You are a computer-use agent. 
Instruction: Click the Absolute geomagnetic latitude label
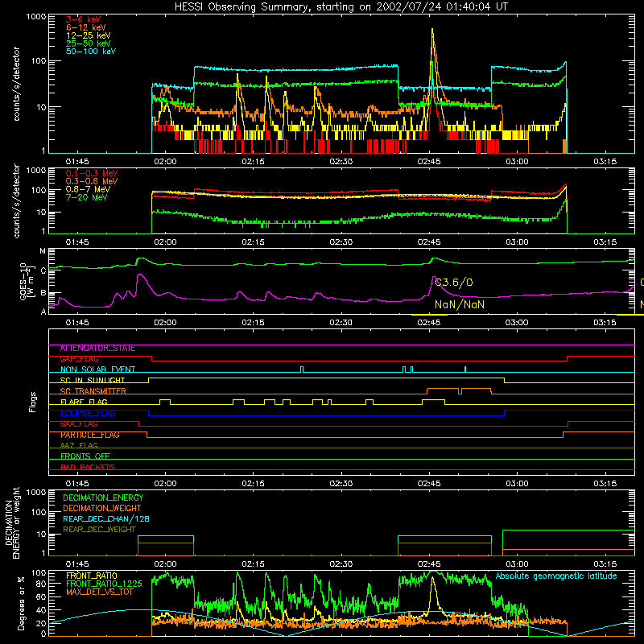556,576
